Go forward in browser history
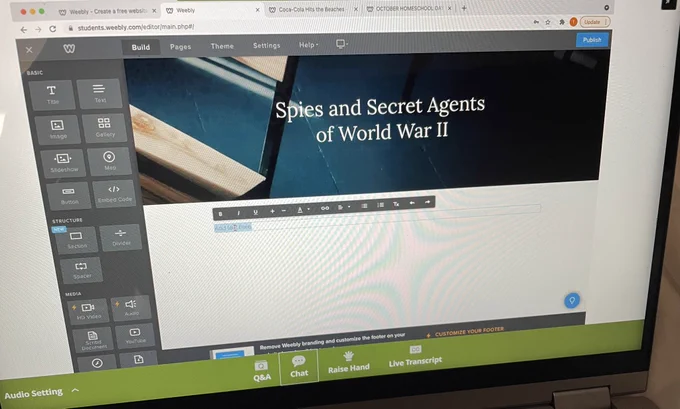 coord(38,29)
